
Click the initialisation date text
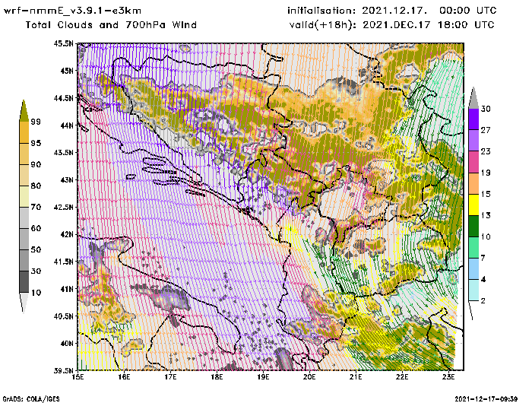click(x=392, y=11)
